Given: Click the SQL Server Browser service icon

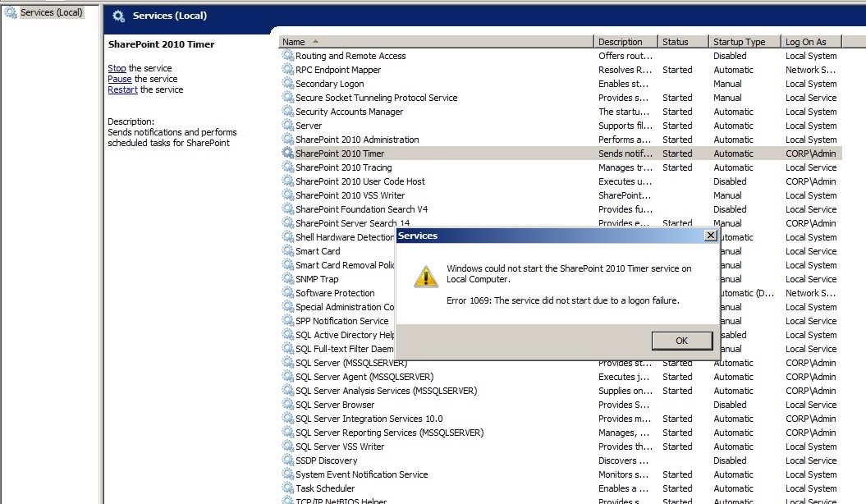Looking at the screenshot, I should pos(287,404).
